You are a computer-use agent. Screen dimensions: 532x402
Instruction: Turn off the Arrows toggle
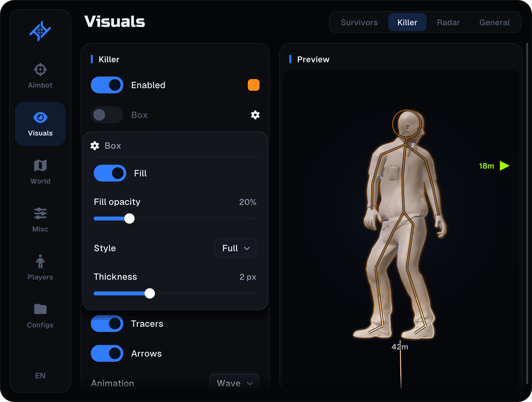pyautogui.click(x=107, y=353)
